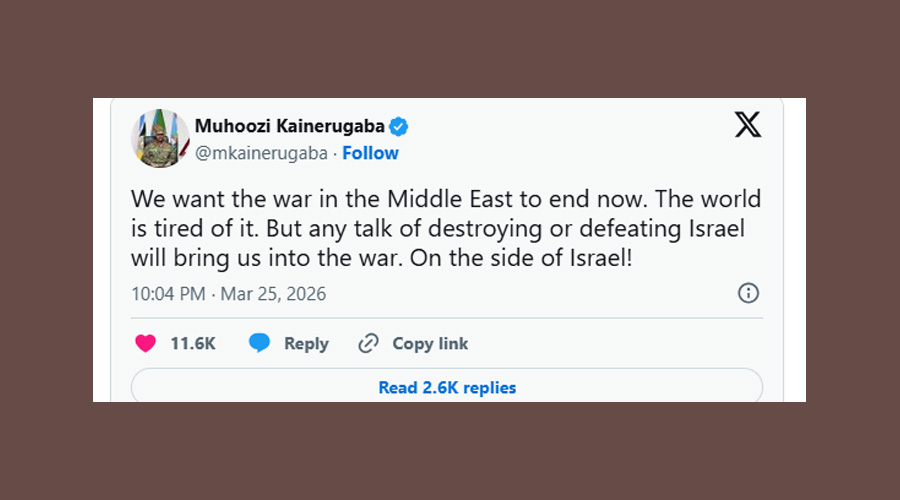Click the blue reply bubble icon

pyautogui.click(x=260, y=343)
